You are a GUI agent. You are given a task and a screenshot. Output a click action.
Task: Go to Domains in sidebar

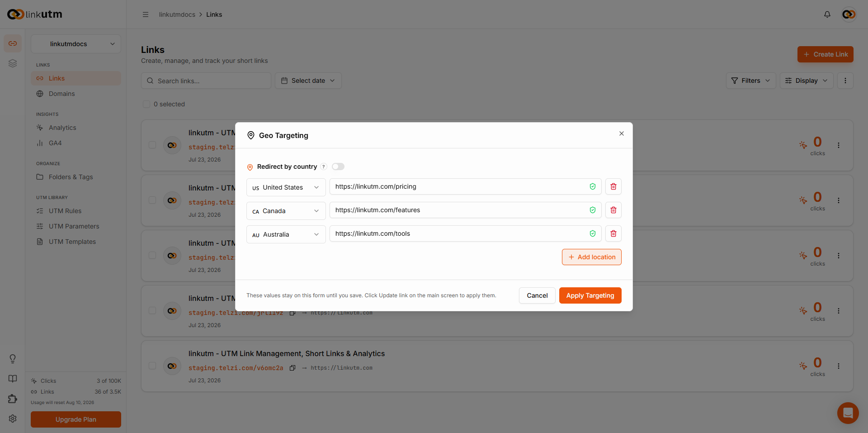point(76,94)
